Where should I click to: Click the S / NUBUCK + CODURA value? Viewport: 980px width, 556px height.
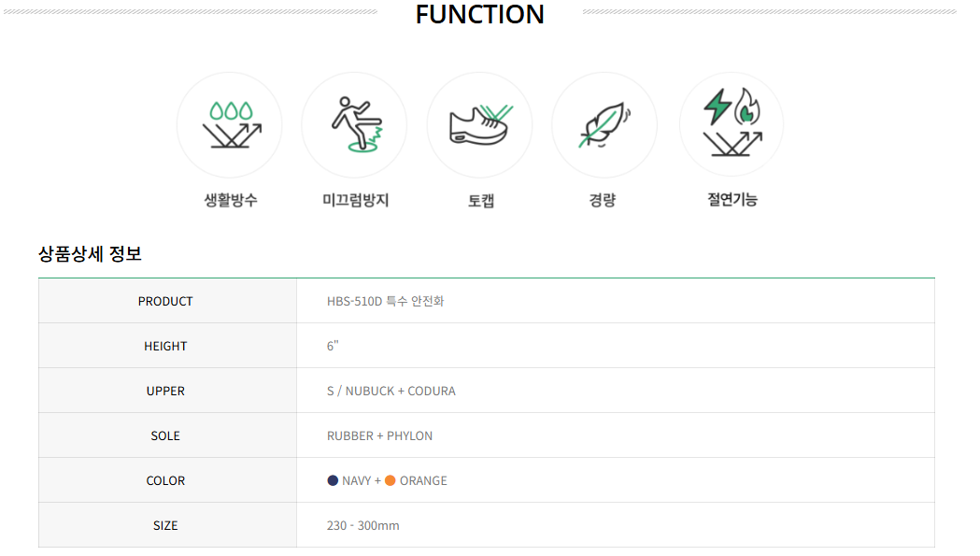391,391
